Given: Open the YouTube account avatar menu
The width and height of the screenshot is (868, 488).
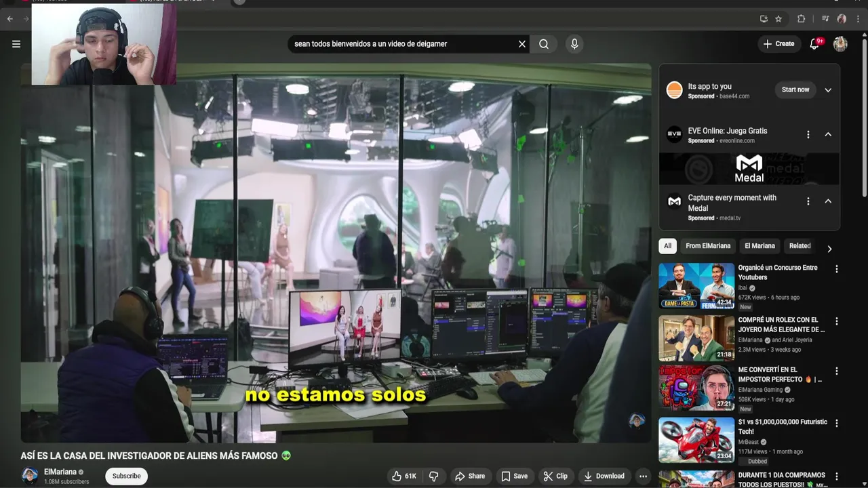Looking at the screenshot, I should (840, 44).
